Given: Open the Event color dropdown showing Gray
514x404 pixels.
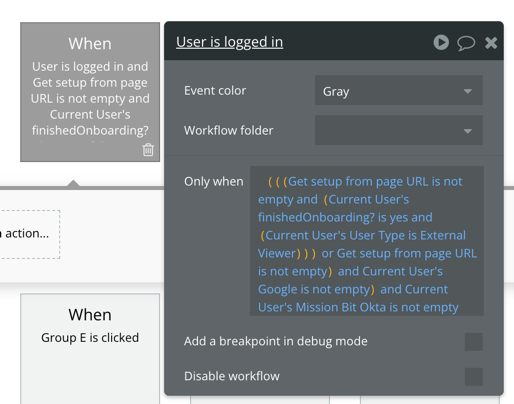Looking at the screenshot, I should pyautogui.click(x=399, y=91).
